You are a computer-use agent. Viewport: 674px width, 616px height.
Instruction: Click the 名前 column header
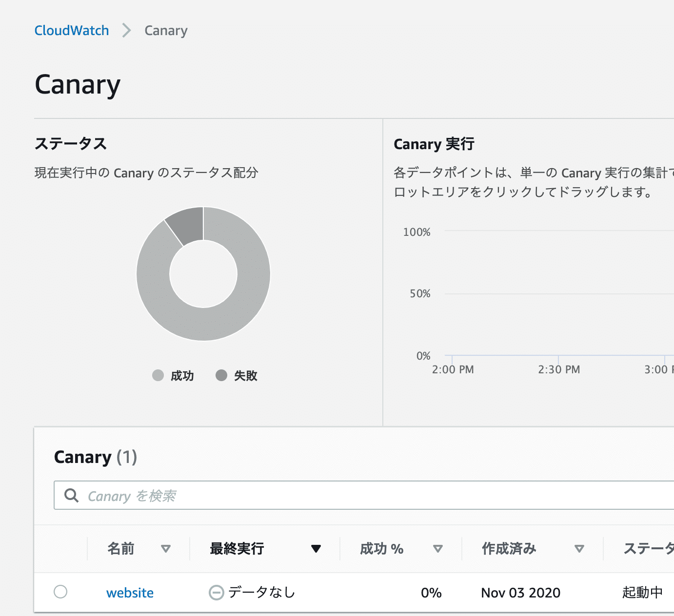[x=120, y=549]
